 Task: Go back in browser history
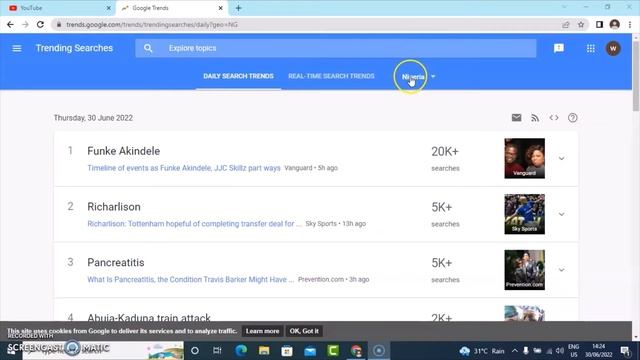click(10, 24)
